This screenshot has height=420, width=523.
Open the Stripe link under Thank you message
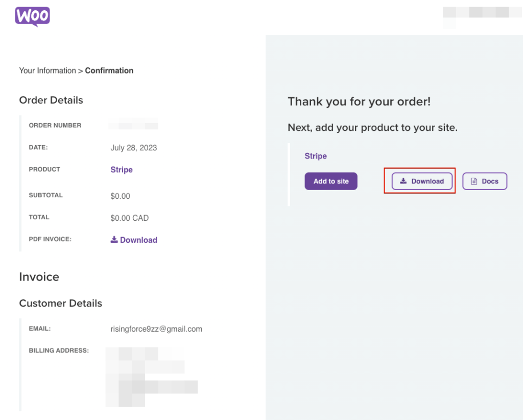pos(316,156)
